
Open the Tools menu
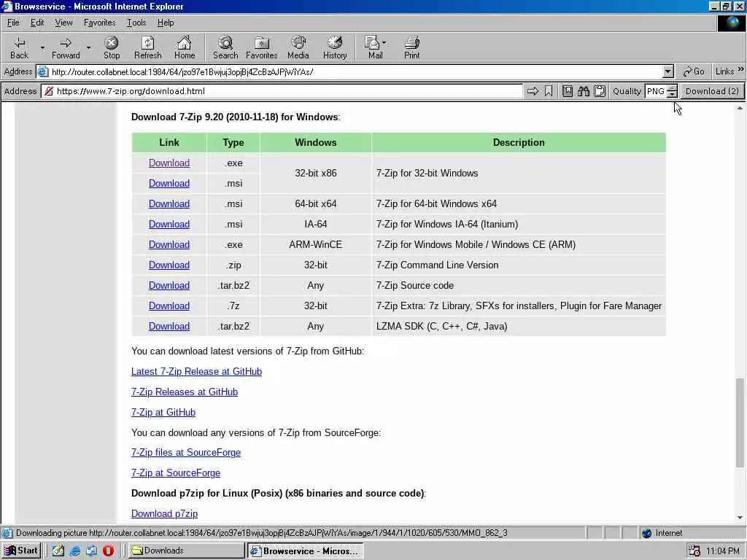pos(136,23)
